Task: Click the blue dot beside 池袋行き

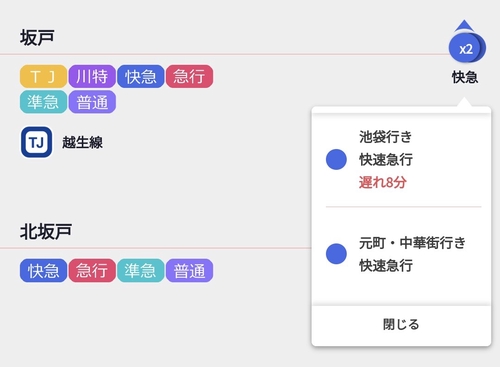Action: pos(336,159)
